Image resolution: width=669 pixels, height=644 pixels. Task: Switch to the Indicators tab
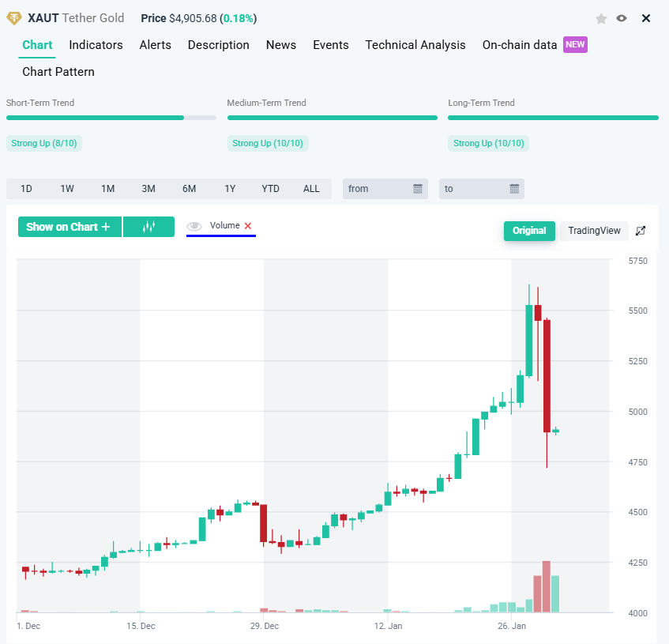click(96, 45)
